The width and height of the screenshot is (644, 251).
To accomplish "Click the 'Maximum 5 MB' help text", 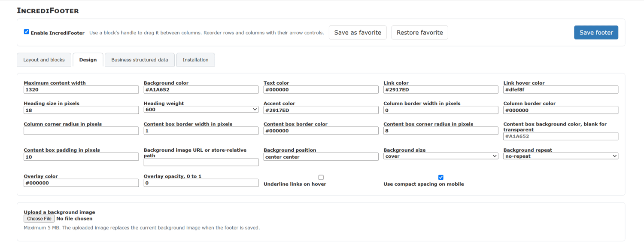I will pyautogui.click(x=142, y=228).
